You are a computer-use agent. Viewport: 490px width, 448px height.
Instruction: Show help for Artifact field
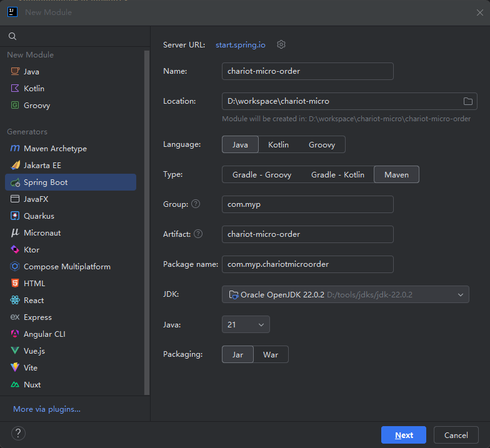pos(198,234)
